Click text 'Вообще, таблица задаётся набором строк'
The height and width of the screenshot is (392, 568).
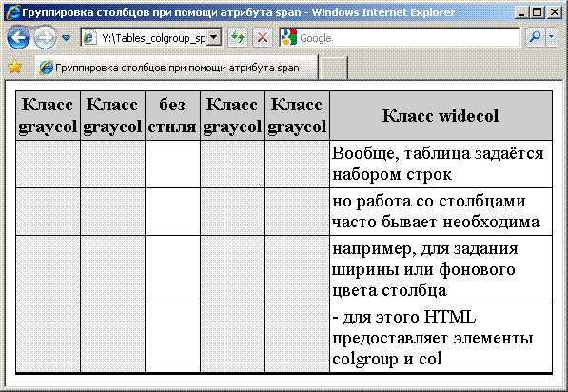[x=438, y=164]
